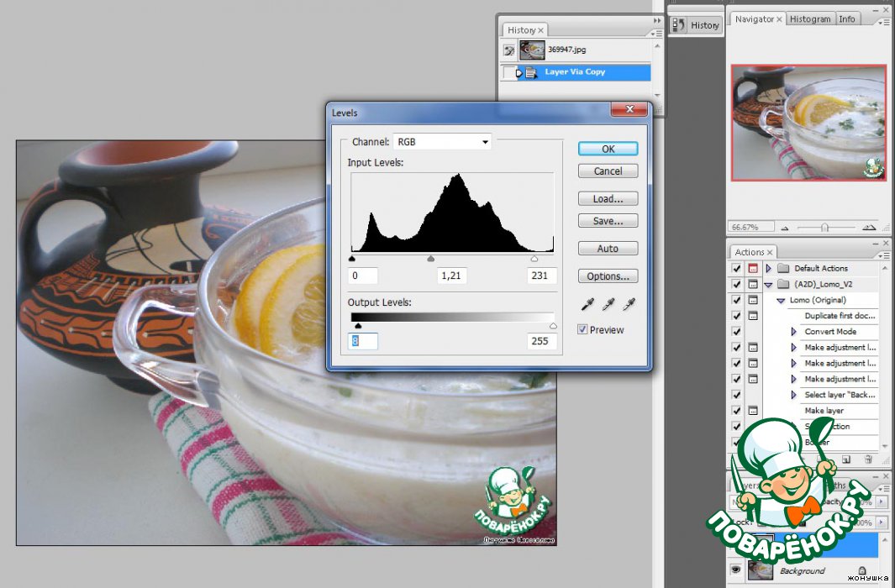This screenshot has height=588, width=895.
Task: Click the midtone gray input levels slider
Action: tap(431, 260)
